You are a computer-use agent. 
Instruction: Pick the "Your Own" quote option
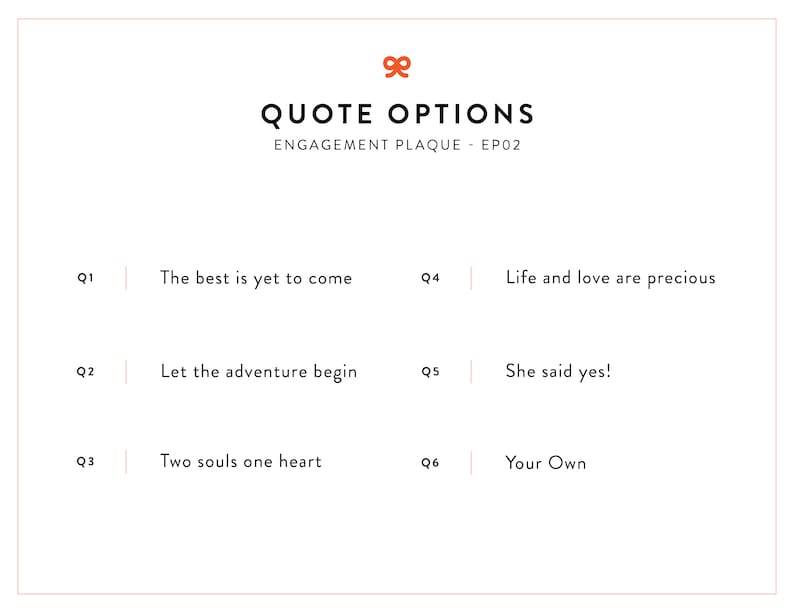546,463
